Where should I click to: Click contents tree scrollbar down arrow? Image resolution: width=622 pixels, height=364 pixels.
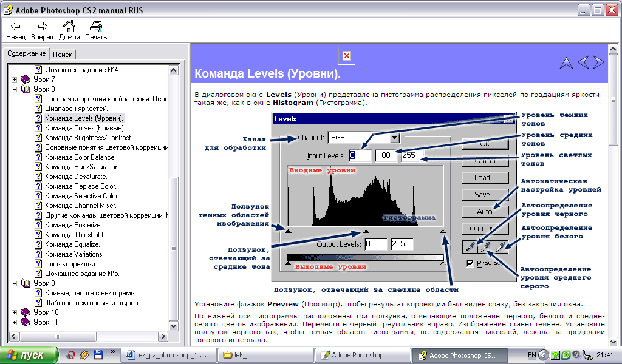click(x=173, y=326)
